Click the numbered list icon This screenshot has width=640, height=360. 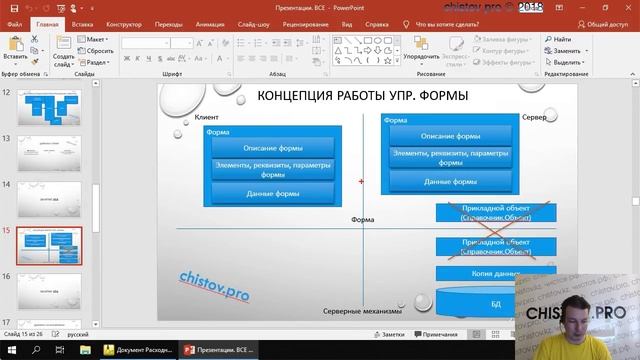pos(259,43)
